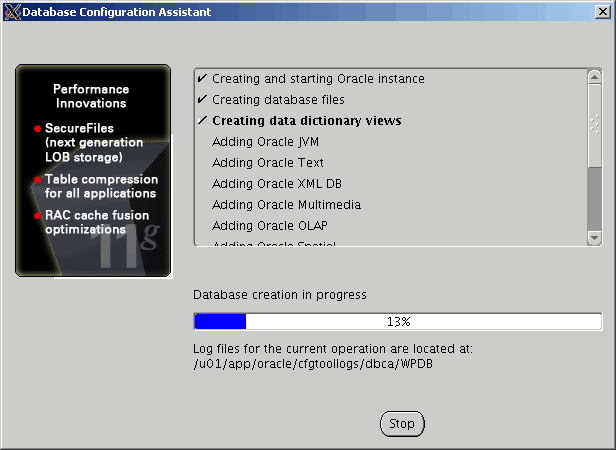Click the scroll down arrow in the steps list
Screen dimensions: 616x450
click(594, 237)
